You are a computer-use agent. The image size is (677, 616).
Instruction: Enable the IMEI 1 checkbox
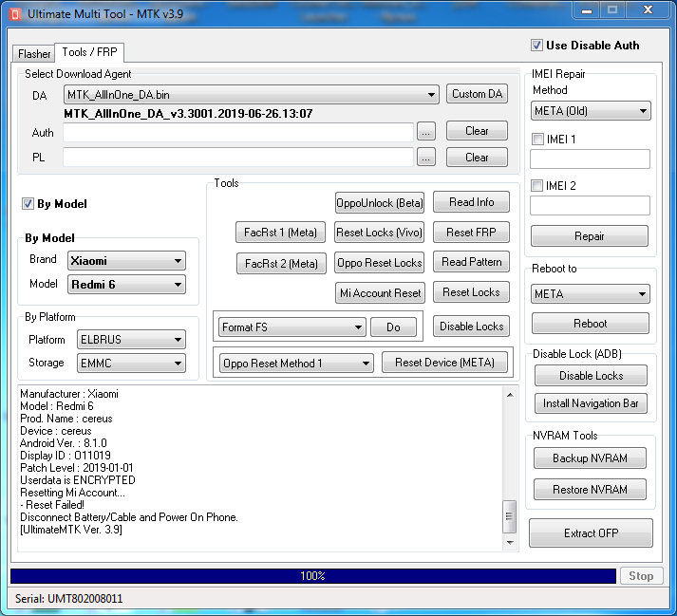tap(537, 139)
